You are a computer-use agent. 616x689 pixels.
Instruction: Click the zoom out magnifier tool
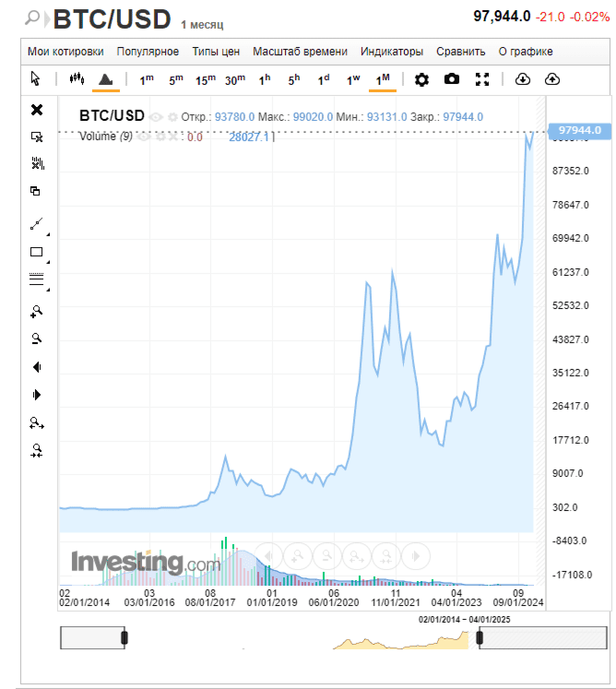coord(37,339)
